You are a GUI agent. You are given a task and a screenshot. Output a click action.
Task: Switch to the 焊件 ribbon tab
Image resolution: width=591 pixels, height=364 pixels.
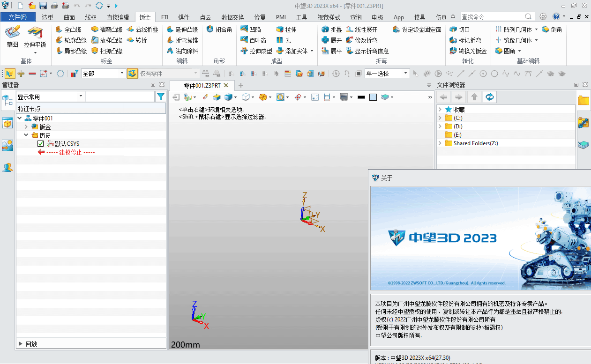pos(184,17)
